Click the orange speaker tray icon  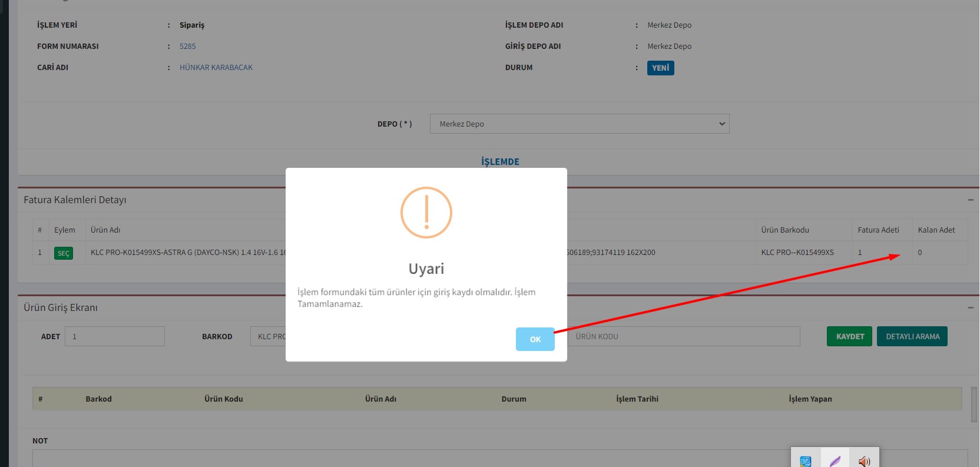[864, 461]
